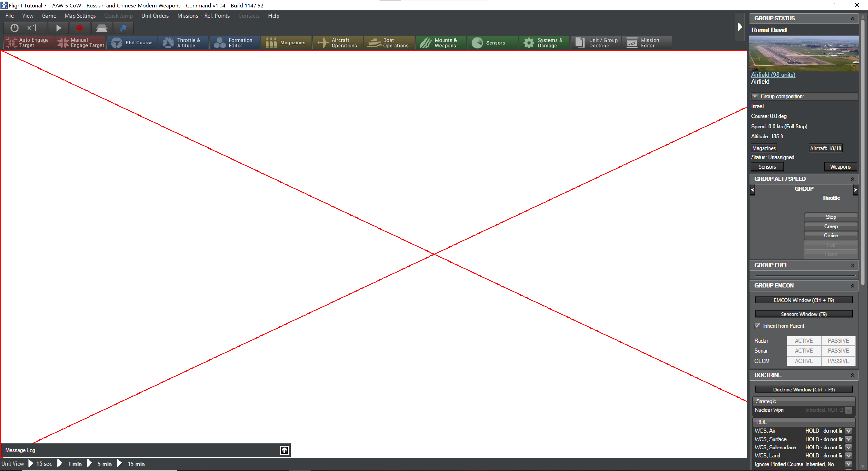Image resolution: width=868 pixels, height=471 pixels.
Task: Set Radar to ACTIVE
Action: (x=804, y=341)
